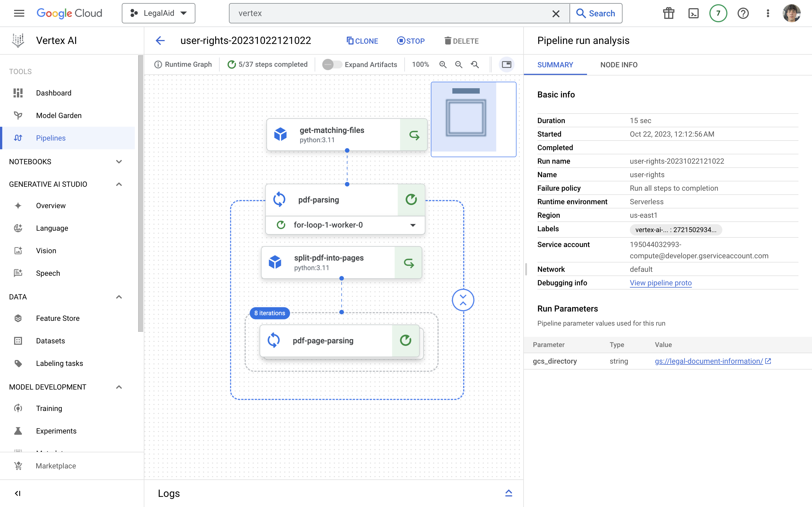Toggle the Expand Artifacts switch
Image resolution: width=812 pixels, height=507 pixels.
coord(332,65)
